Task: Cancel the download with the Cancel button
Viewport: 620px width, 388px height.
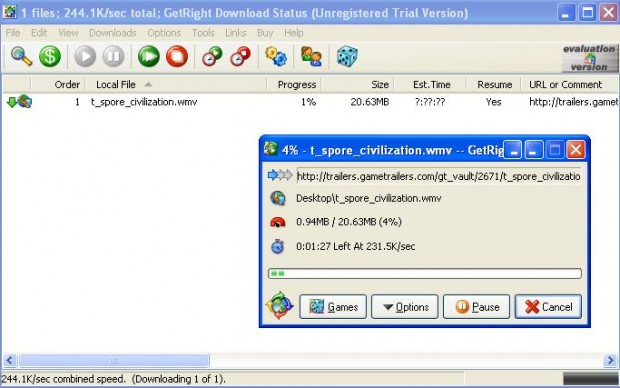Action: pyautogui.click(x=548, y=307)
